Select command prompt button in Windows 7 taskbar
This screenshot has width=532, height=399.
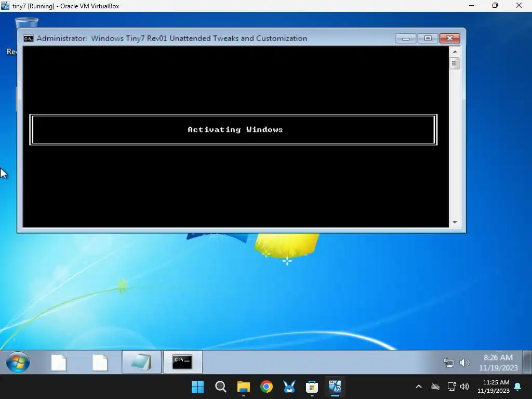tap(182, 362)
